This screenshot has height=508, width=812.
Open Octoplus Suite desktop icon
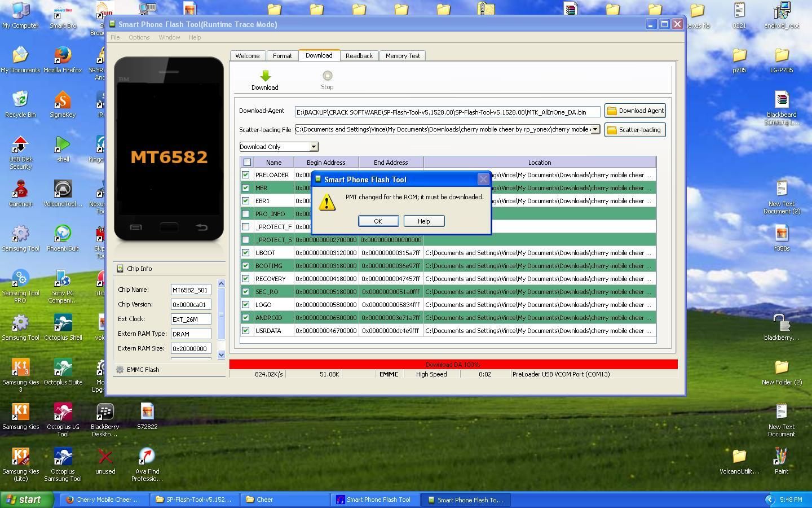(63, 367)
